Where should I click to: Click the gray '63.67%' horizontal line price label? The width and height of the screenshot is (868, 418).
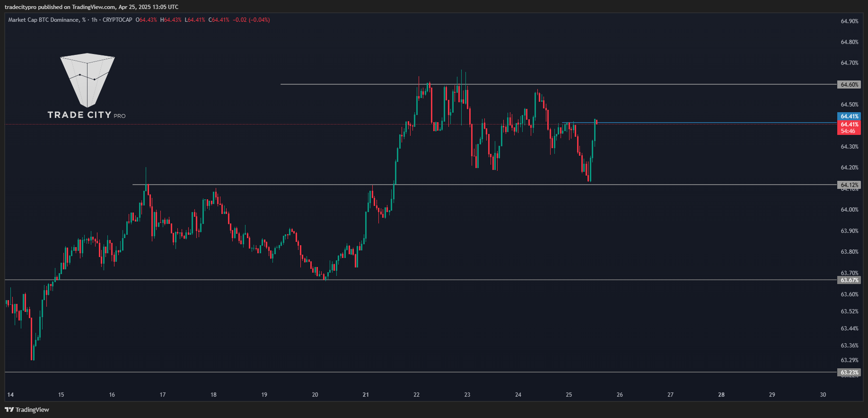point(849,280)
